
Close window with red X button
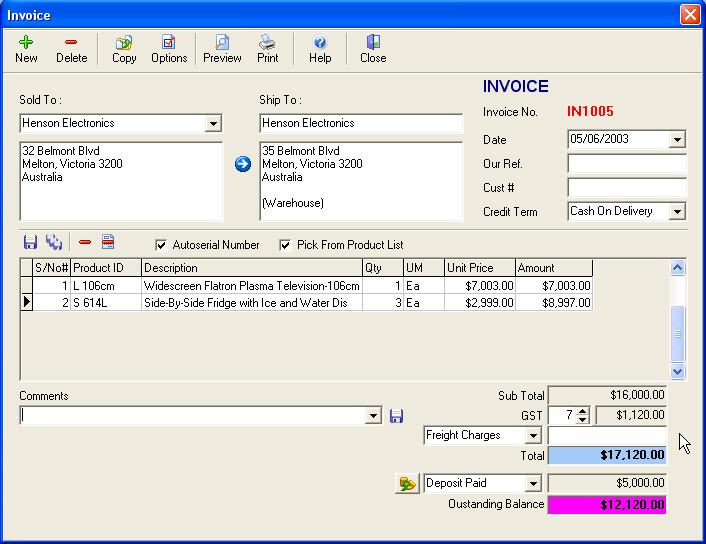[690, 15]
